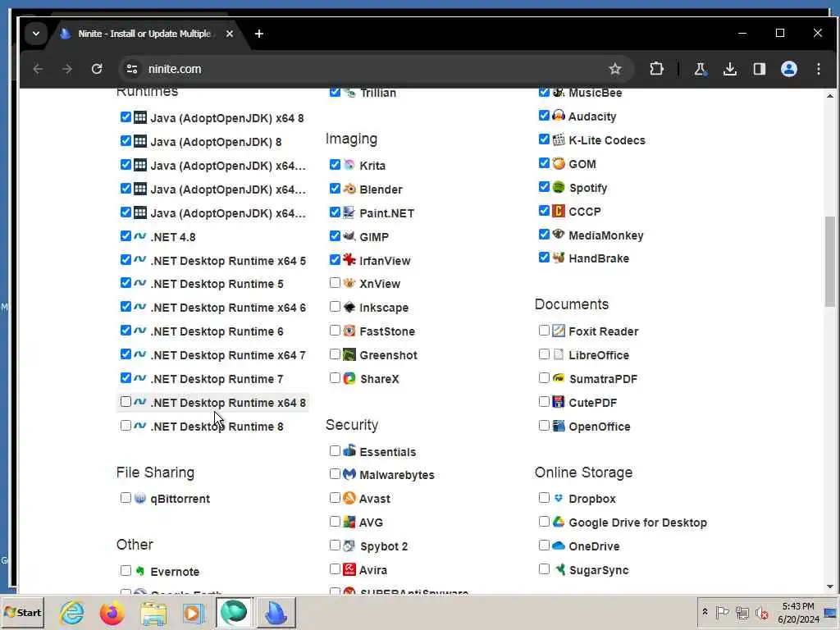Image resolution: width=840 pixels, height=630 pixels.
Task: Click the CutePDF icon
Action: [558, 402]
